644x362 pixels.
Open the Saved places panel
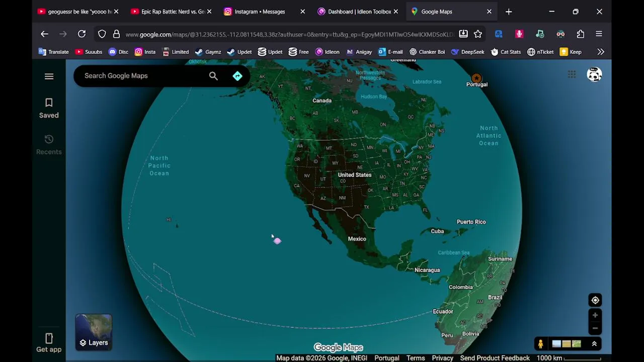click(49, 108)
